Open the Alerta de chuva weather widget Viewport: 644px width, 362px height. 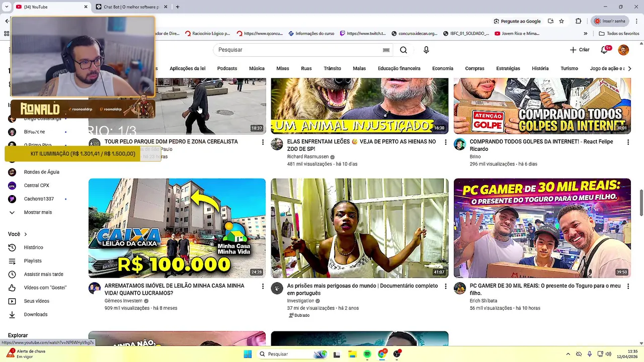point(26,353)
